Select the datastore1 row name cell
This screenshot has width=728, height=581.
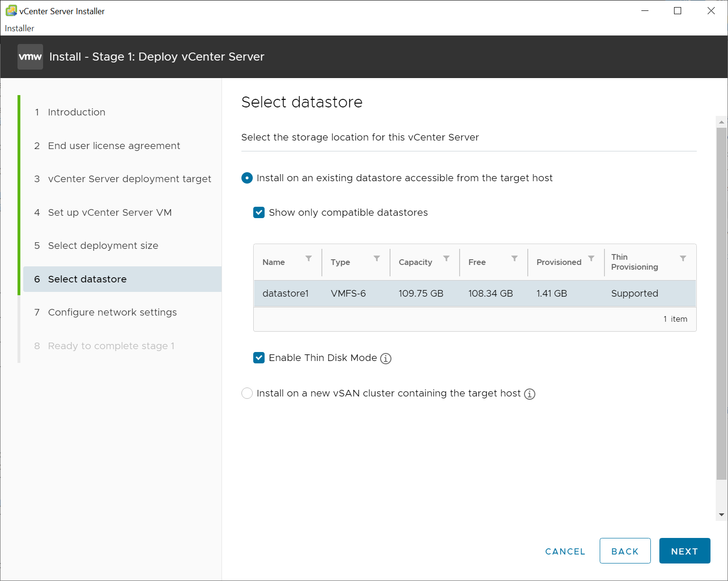(x=285, y=293)
